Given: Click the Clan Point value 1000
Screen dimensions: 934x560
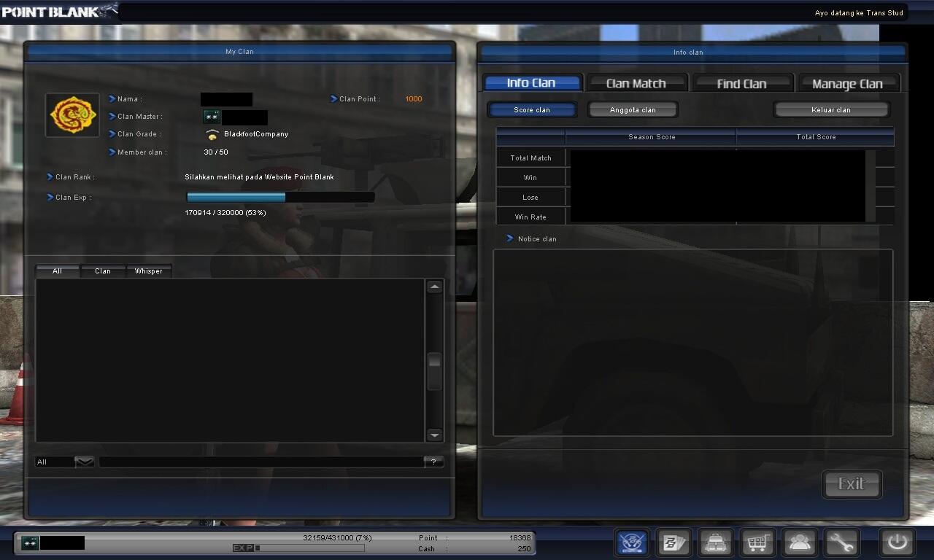Looking at the screenshot, I should (414, 99).
